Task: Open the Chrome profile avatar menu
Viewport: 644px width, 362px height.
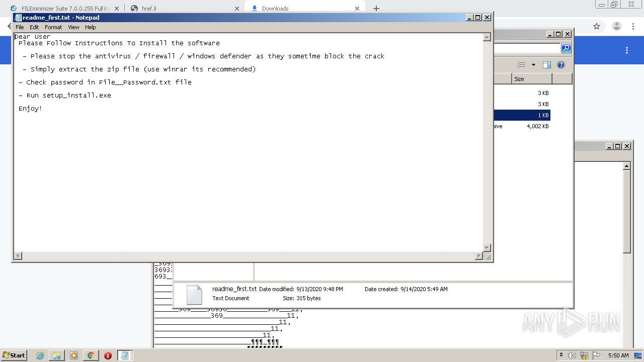Action: click(616, 26)
